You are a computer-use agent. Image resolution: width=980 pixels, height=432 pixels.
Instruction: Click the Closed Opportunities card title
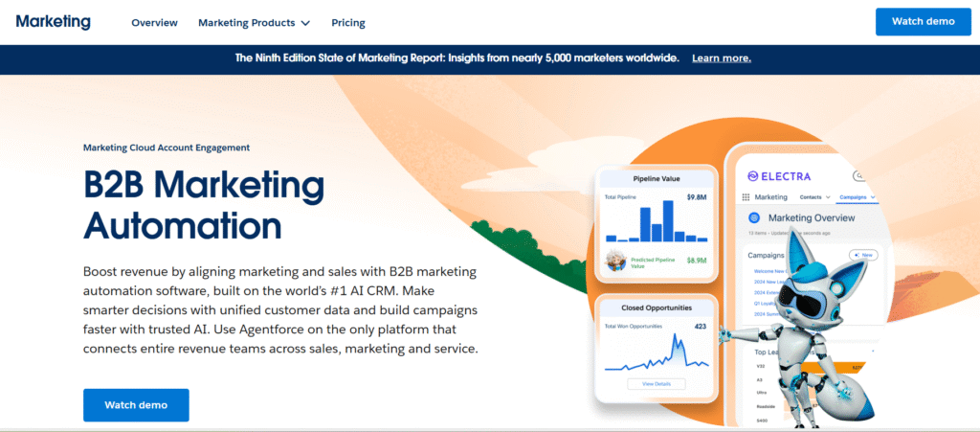(x=657, y=307)
